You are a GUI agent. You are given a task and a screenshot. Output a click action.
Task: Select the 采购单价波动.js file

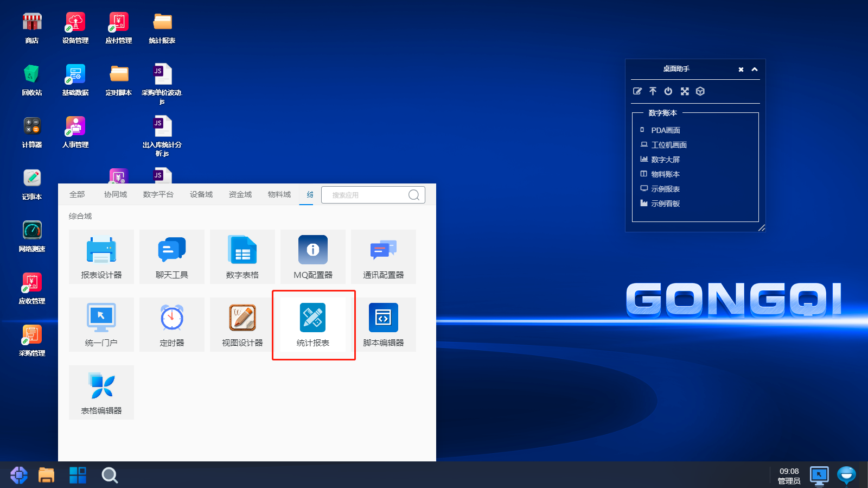click(x=162, y=84)
